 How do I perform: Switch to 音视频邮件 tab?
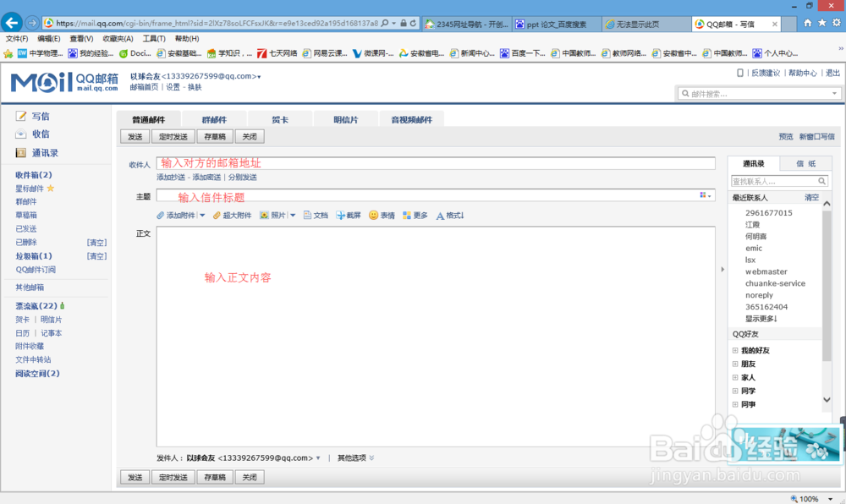[x=412, y=119]
